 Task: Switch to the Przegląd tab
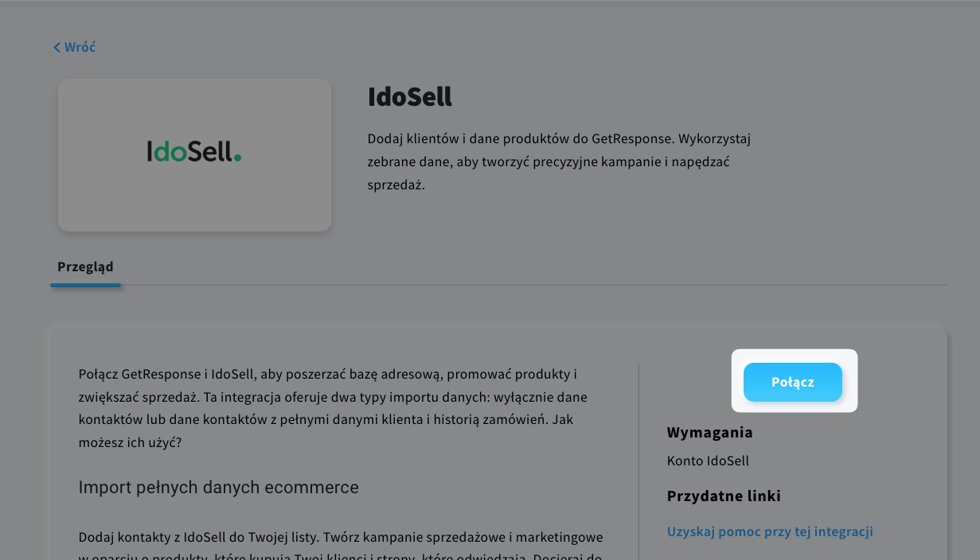point(85,266)
